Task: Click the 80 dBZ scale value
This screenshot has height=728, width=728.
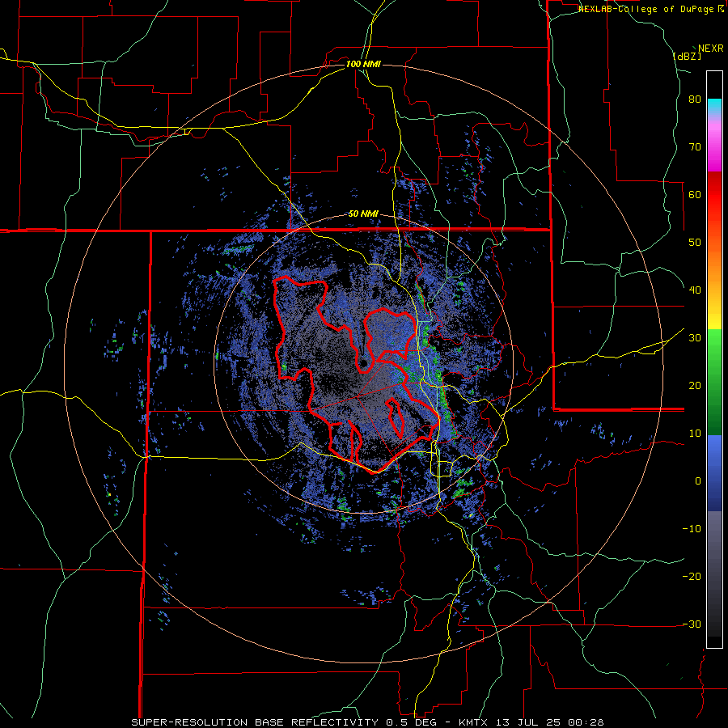Action: (695, 99)
